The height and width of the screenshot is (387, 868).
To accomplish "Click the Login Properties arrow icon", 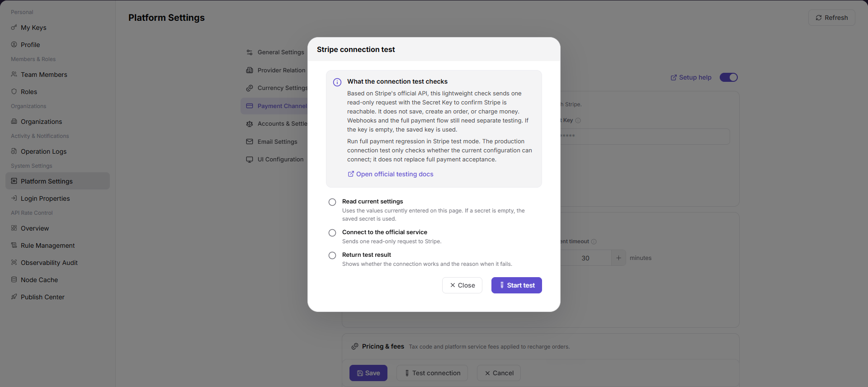I will tap(14, 198).
